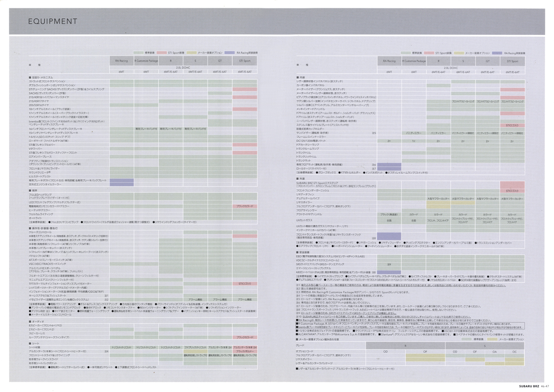This screenshot has height=392, width=554.
Task: Click the 外装 section header
Action: click(x=301, y=178)
